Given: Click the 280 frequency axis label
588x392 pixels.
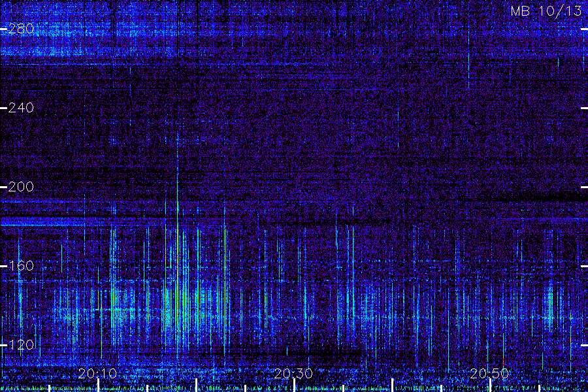Looking at the screenshot, I should [x=21, y=29].
